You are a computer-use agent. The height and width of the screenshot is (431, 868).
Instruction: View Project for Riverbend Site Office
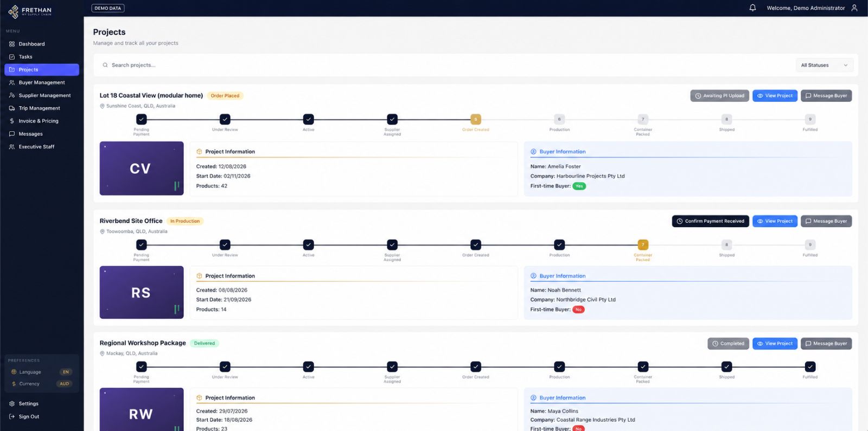pyautogui.click(x=775, y=221)
